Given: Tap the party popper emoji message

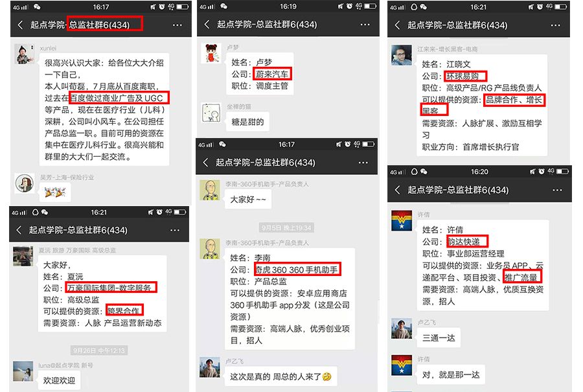Looking at the screenshot, I should pos(55,192).
